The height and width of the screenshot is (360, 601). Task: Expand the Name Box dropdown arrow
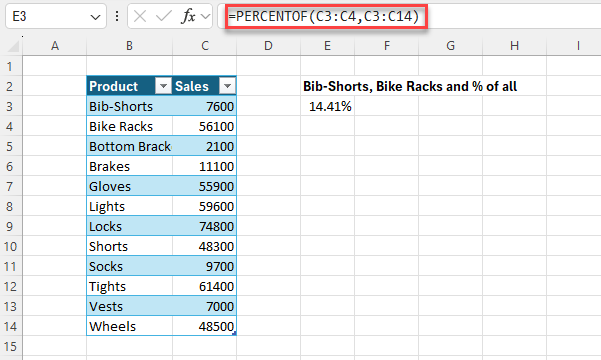[x=95, y=17]
